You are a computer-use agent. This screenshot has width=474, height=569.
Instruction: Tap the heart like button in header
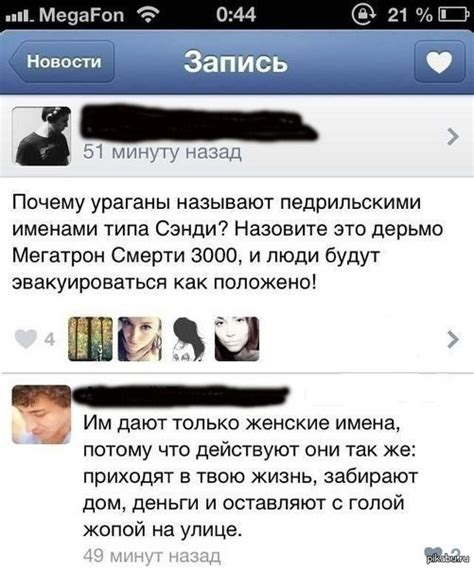tap(440, 62)
